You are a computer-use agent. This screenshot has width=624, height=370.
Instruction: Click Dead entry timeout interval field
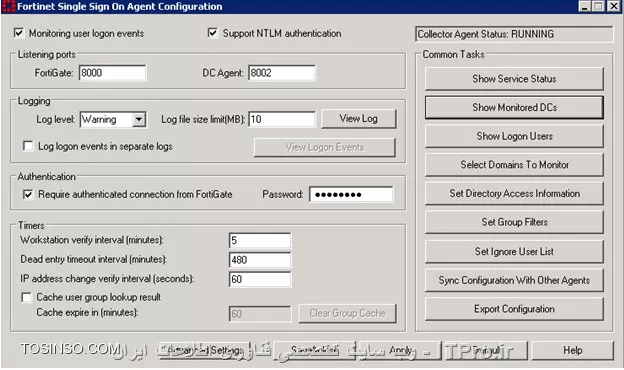point(260,260)
